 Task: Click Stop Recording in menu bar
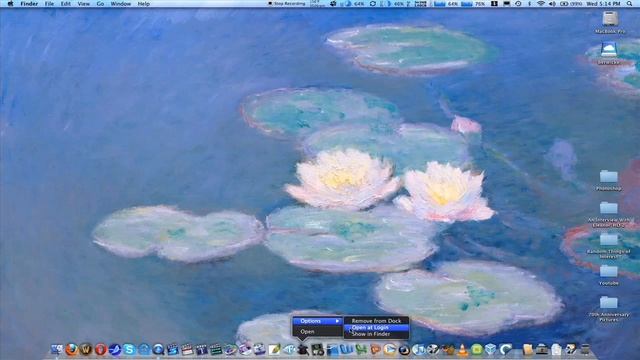(287, 4)
